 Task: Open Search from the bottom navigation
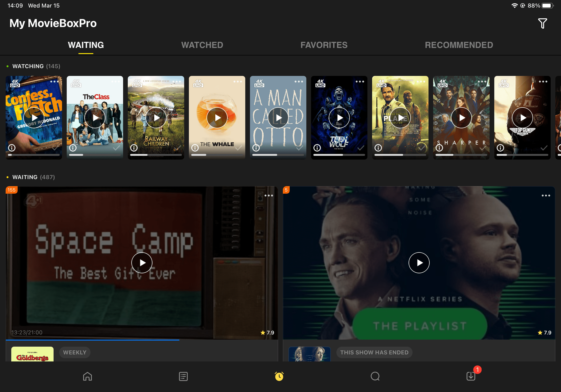(x=375, y=376)
